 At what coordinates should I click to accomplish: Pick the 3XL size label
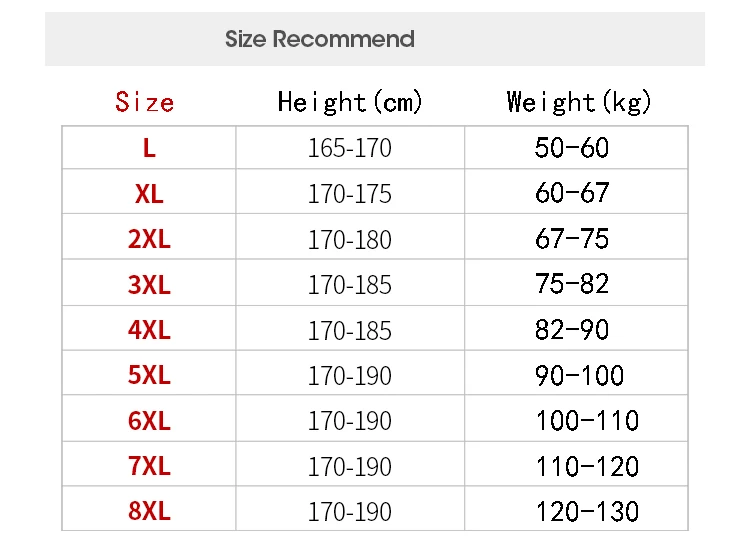pos(149,285)
